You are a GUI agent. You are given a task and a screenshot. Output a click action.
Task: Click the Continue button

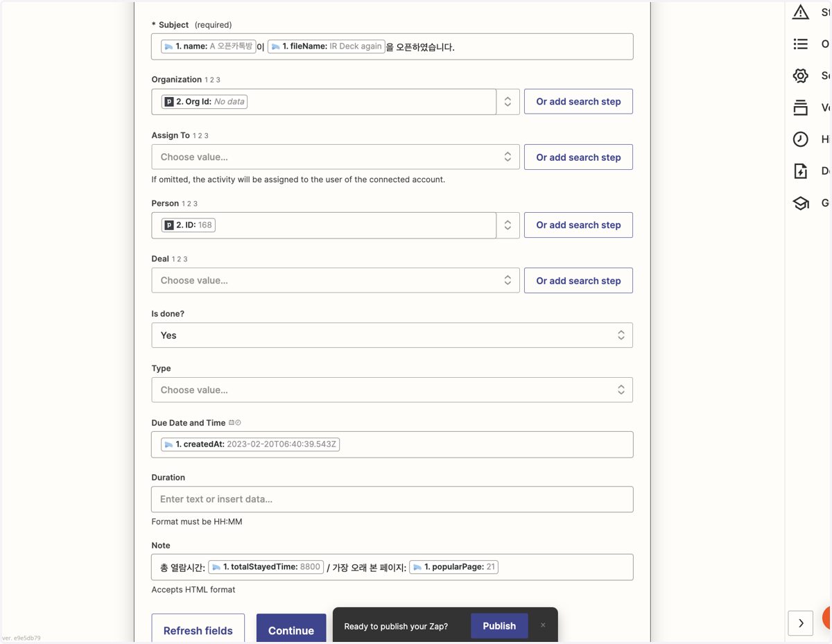pyautogui.click(x=291, y=629)
